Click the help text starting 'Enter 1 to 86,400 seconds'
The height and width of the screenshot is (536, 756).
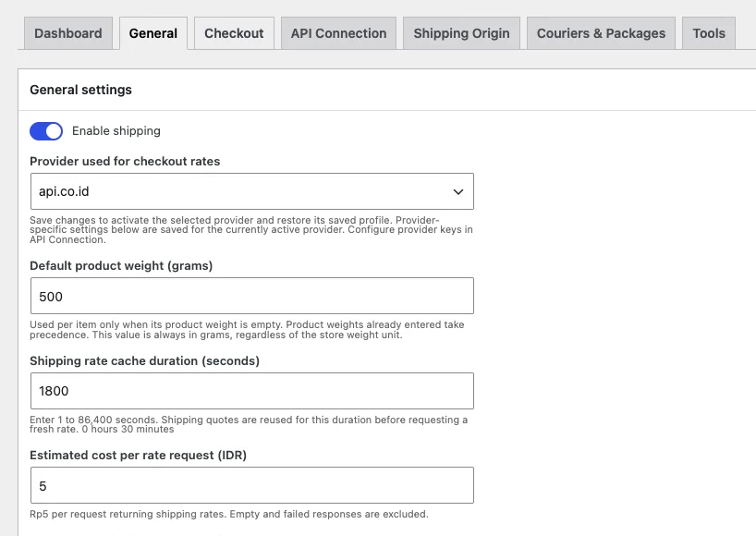249,425
